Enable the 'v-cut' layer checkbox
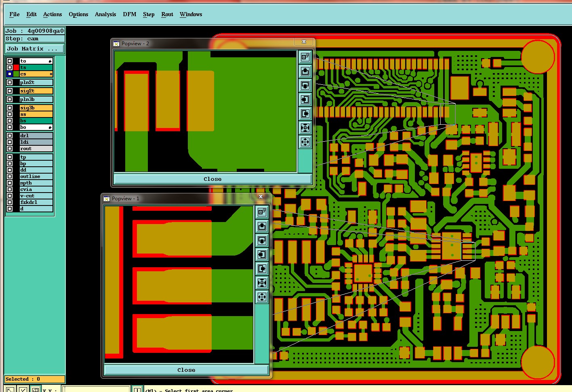Screen dimensions: 572x392 [x=10, y=196]
